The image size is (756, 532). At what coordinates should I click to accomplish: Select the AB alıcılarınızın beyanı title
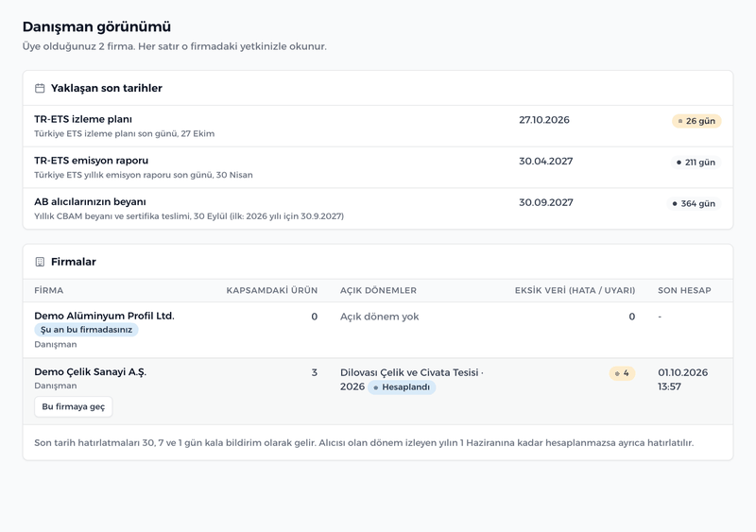(90, 202)
